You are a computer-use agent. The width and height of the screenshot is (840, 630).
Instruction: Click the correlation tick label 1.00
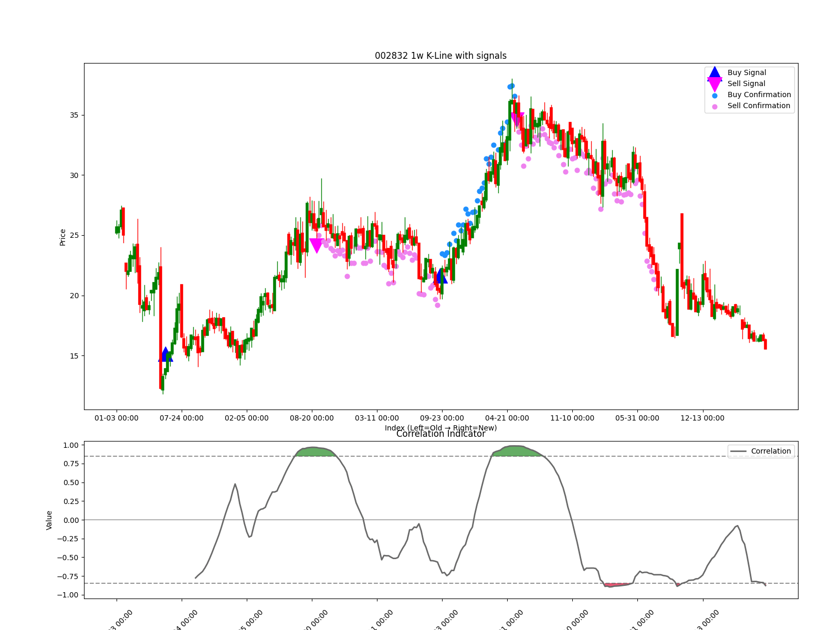coord(71,445)
